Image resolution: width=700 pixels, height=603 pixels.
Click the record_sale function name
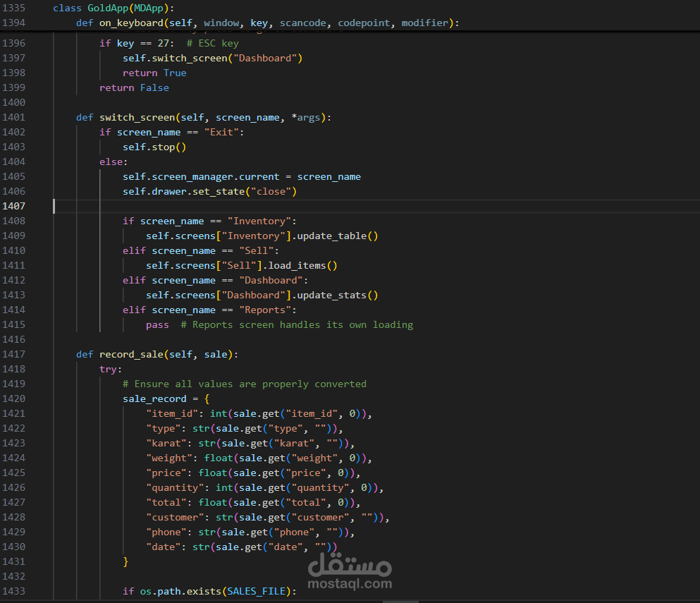point(131,354)
